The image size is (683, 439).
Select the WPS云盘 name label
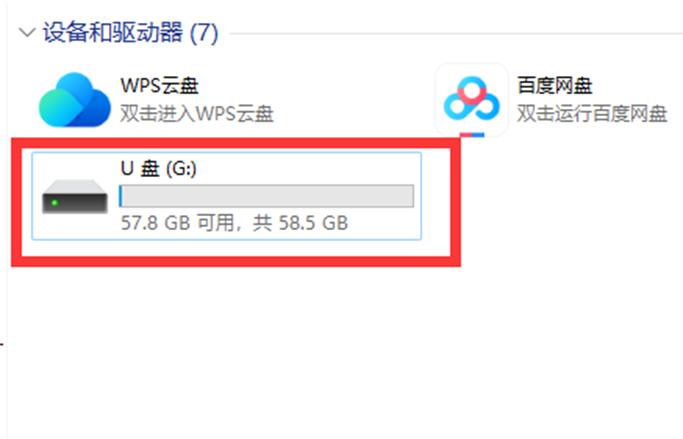(159, 85)
